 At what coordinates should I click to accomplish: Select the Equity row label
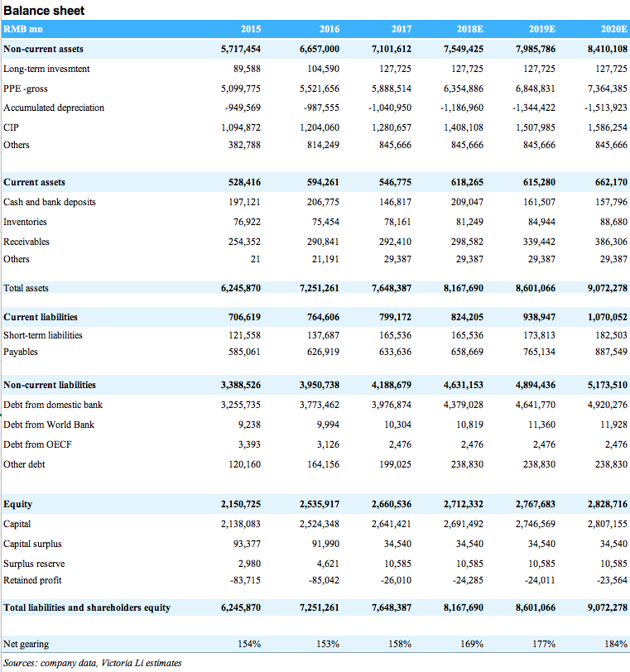tap(17, 504)
